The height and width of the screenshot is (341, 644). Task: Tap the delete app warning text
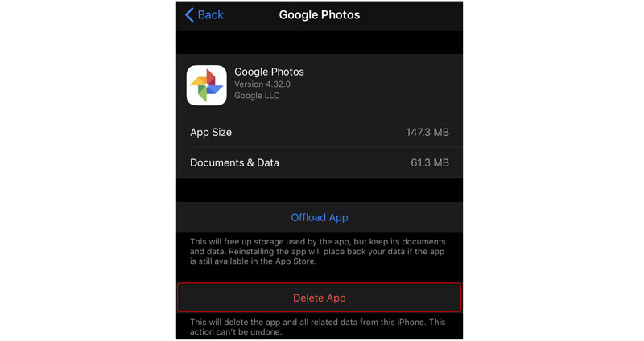(x=317, y=327)
